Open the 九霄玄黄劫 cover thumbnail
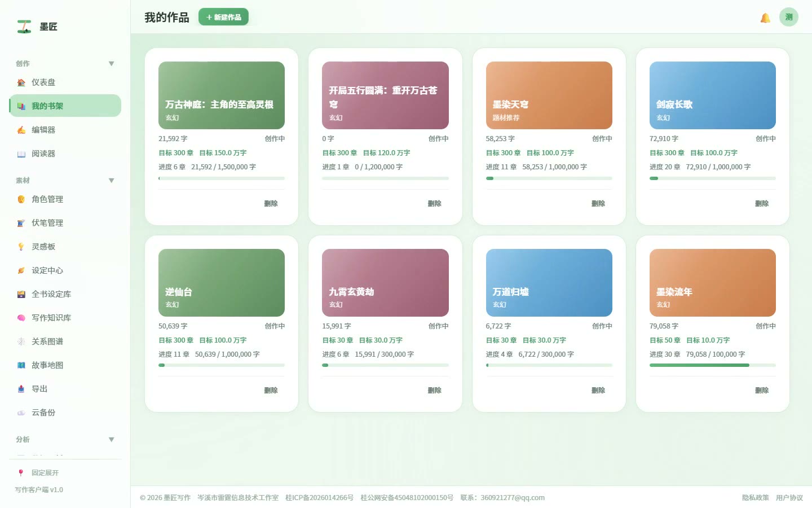This screenshot has width=812, height=508. [x=385, y=283]
